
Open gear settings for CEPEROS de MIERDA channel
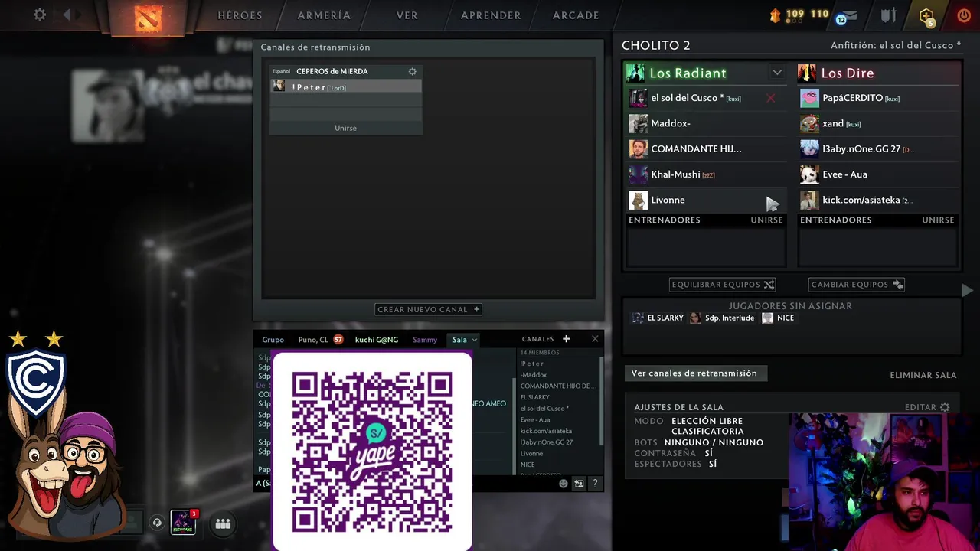coord(412,71)
